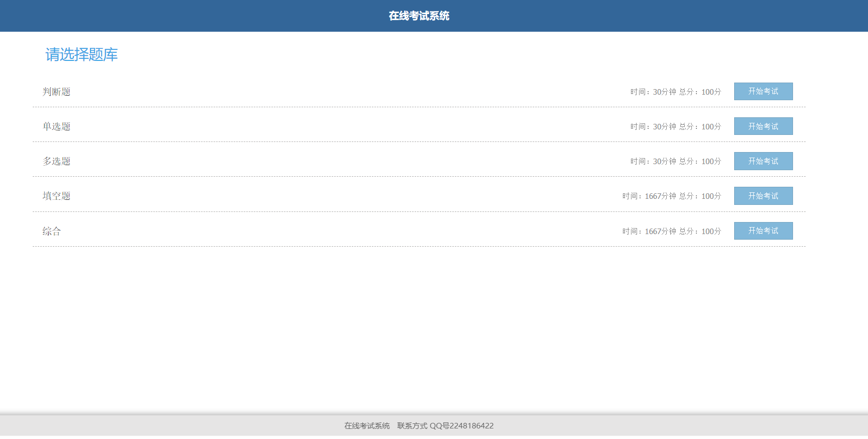Click the footer QQ号2248186422 contact
The image size is (868, 439).
pos(461,426)
